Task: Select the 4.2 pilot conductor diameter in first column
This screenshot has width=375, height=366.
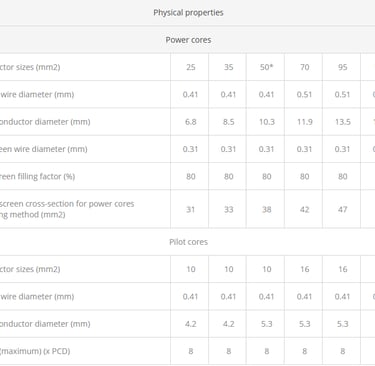Action: [x=191, y=324]
